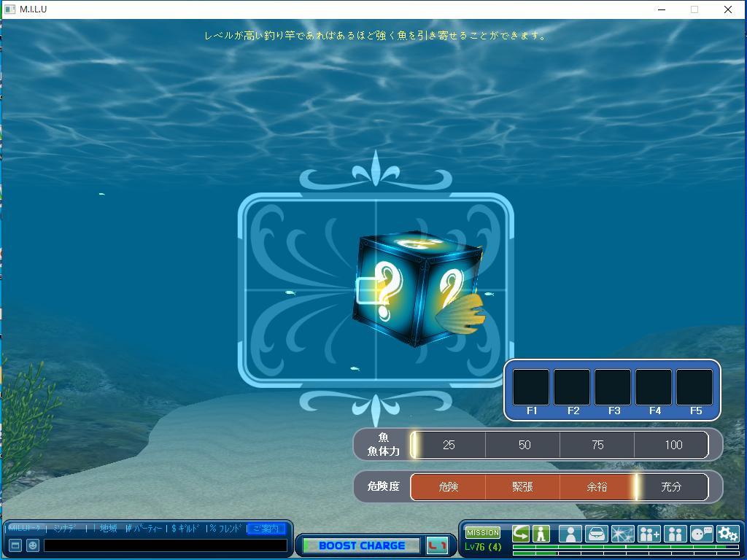Click the green curved arrow icon
The image size is (747, 560).
click(521, 533)
